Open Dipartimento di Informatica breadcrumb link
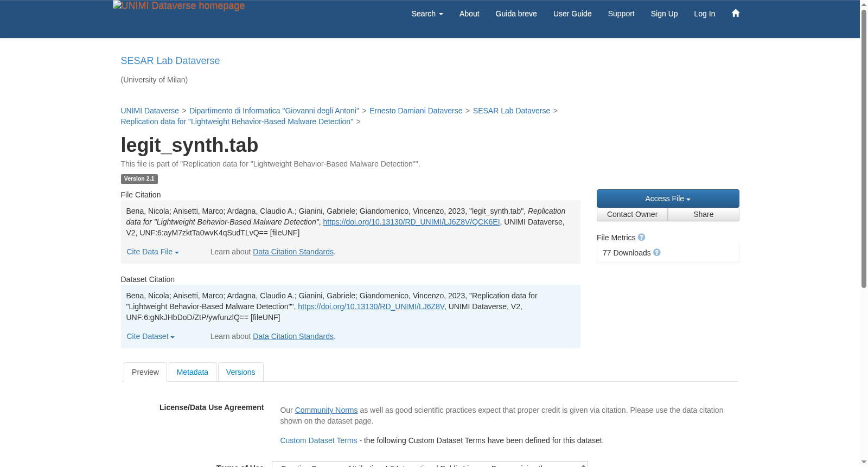 click(274, 111)
